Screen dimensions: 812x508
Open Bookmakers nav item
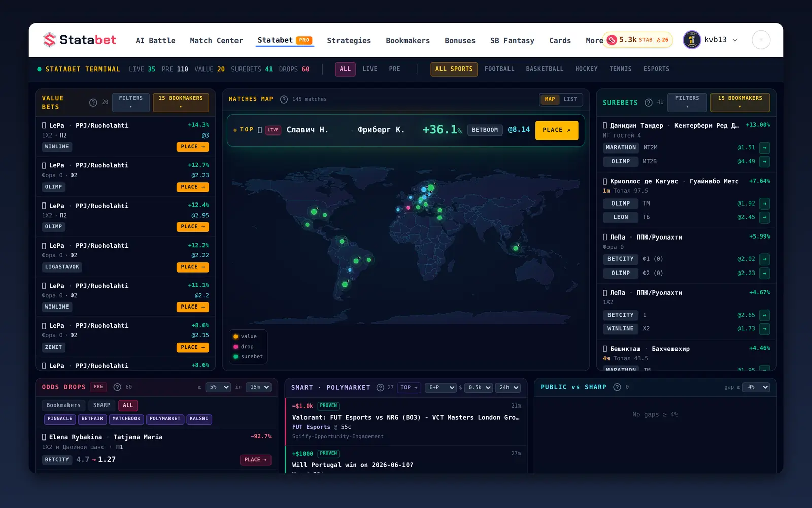click(408, 41)
